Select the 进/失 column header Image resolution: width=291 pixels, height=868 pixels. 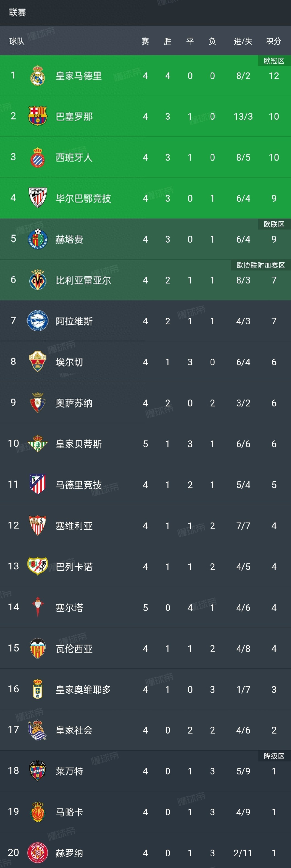click(243, 41)
